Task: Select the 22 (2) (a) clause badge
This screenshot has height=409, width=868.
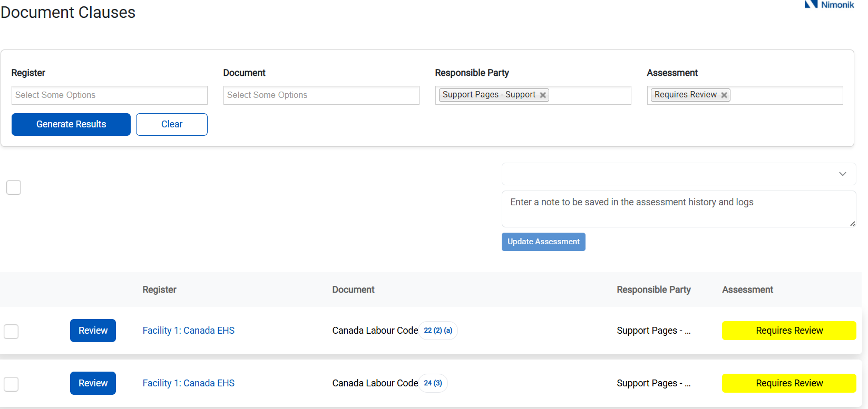Action: pyautogui.click(x=438, y=331)
